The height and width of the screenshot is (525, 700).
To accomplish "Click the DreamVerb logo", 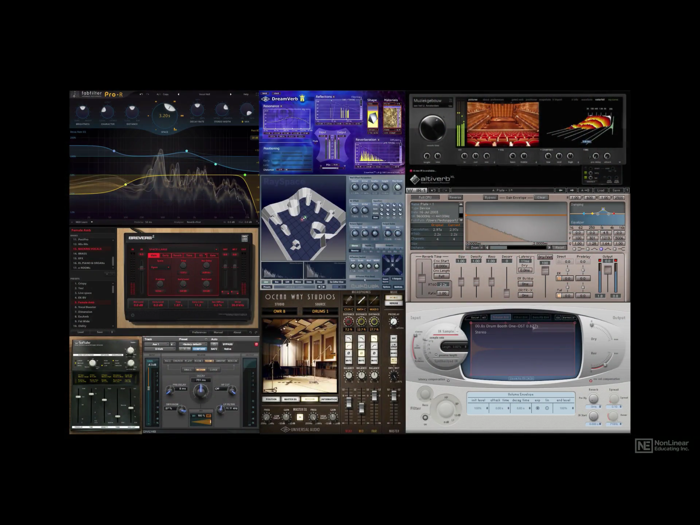I will [284, 99].
